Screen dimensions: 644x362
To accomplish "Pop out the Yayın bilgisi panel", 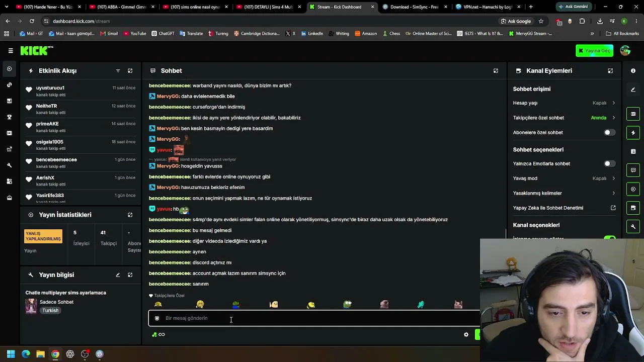I will (x=130, y=275).
